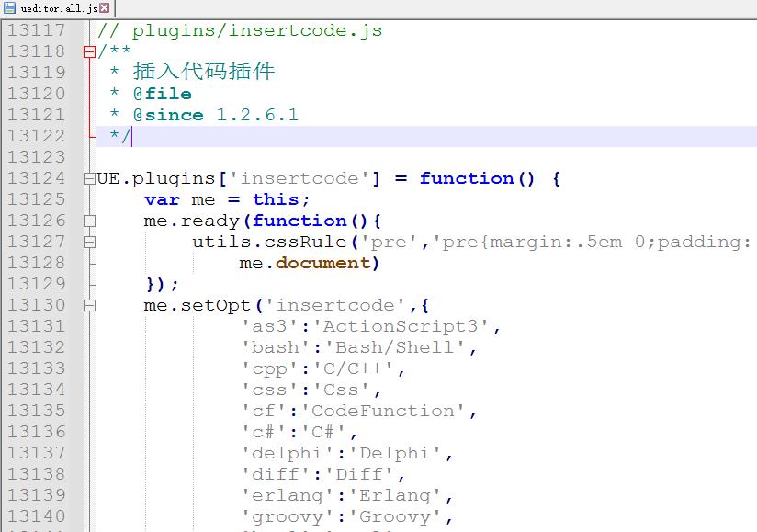The height and width of the screenshot is (532, 757).
Task: Collapse the UE.plugins function fold at 13124
Action: 89,178
